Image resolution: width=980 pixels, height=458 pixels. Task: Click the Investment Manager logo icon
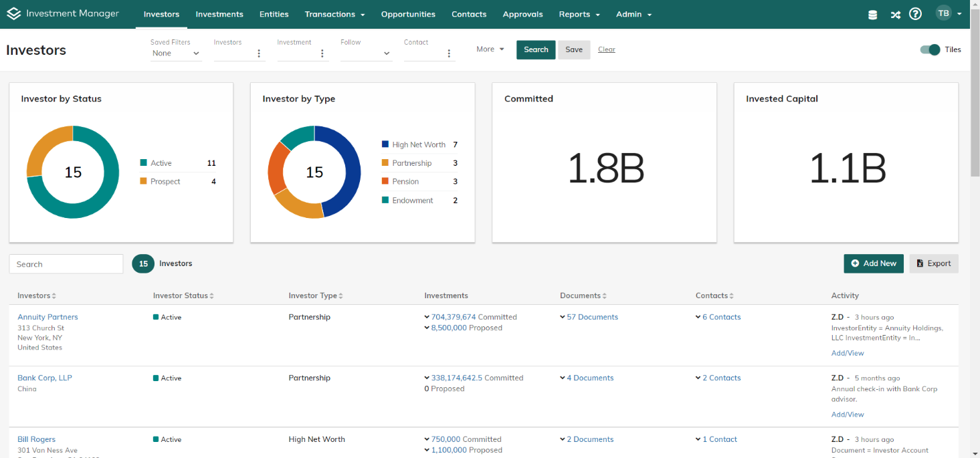(13, 14)
